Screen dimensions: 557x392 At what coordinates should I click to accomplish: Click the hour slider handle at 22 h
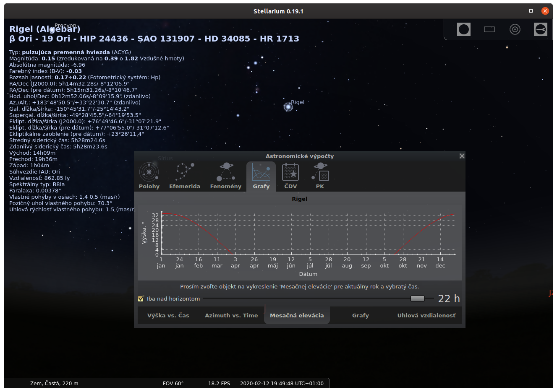[x=418, y=299]
